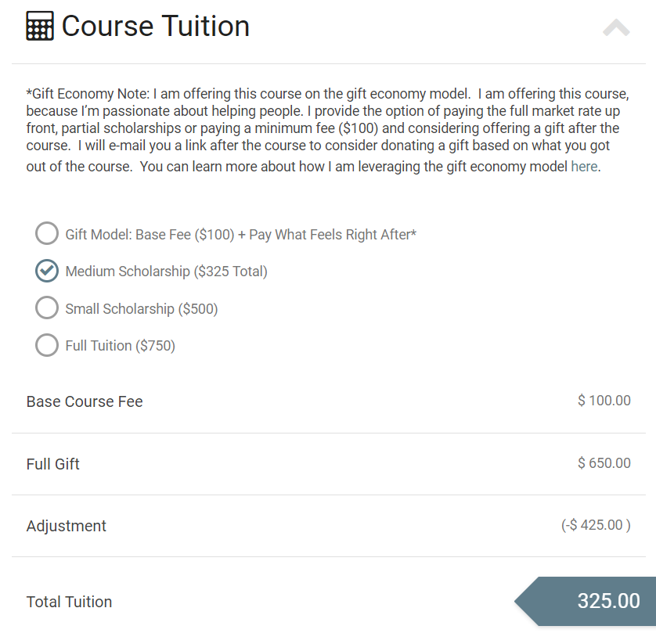Click the Base Course Fee row label
Image resolution: width=656 pixels, height=644 pixels.
[x=85, y=401]
